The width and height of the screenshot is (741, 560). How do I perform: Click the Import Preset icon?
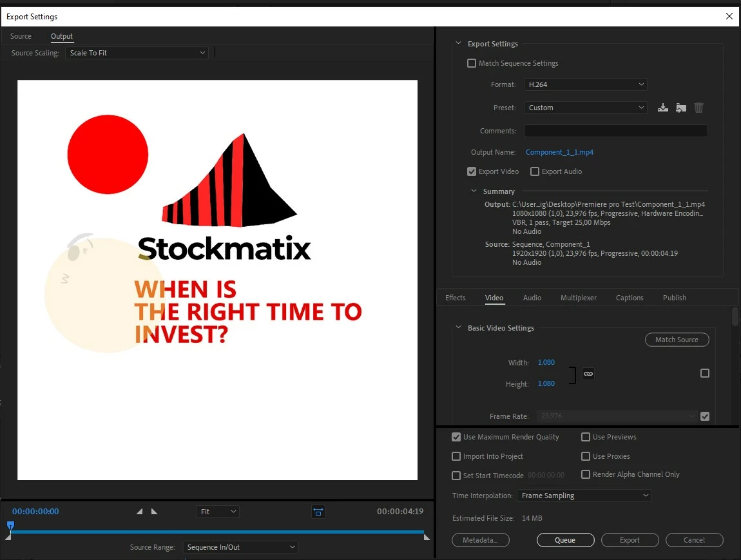[680, 108]
